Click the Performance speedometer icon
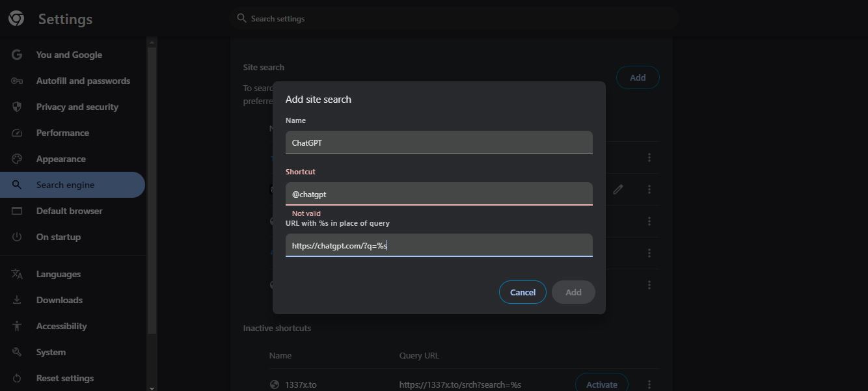 16,133
